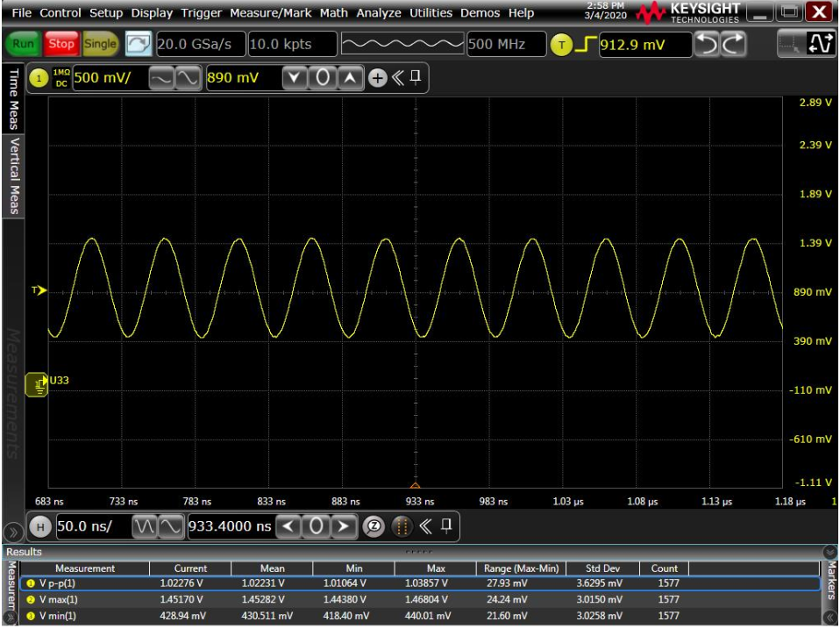The height and width of the screenshot is (629, 840).
Task: Open the Analyze menu
Action: pos(379,13)
